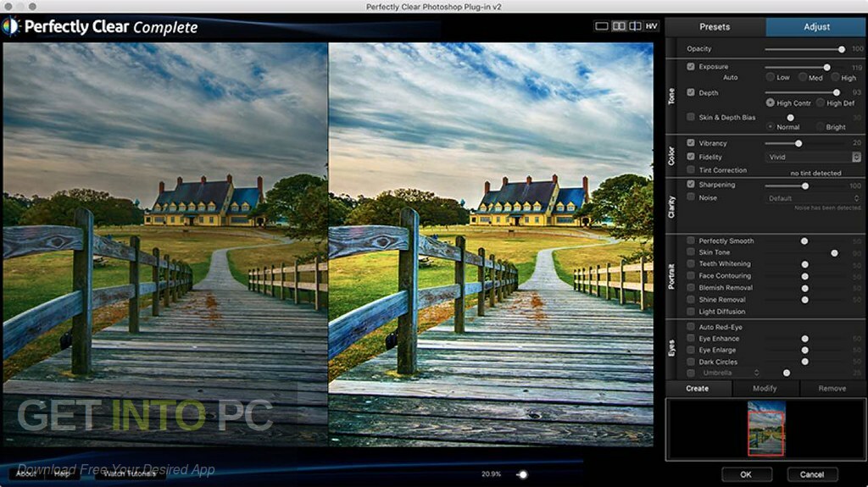Confirm with the OK button
The width and height of the screenshot is (868, 487).
click(746, 474)
